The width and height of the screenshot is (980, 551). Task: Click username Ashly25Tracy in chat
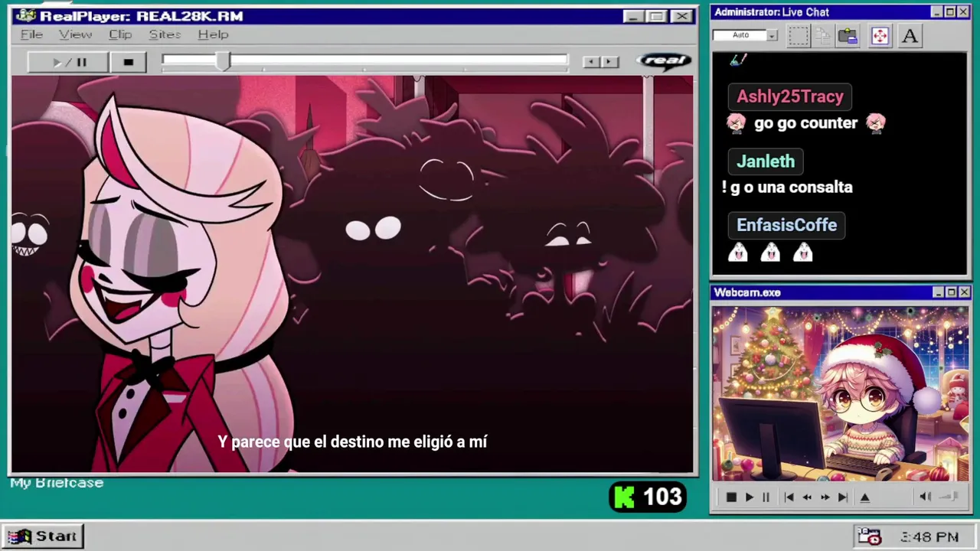point(789,96)
